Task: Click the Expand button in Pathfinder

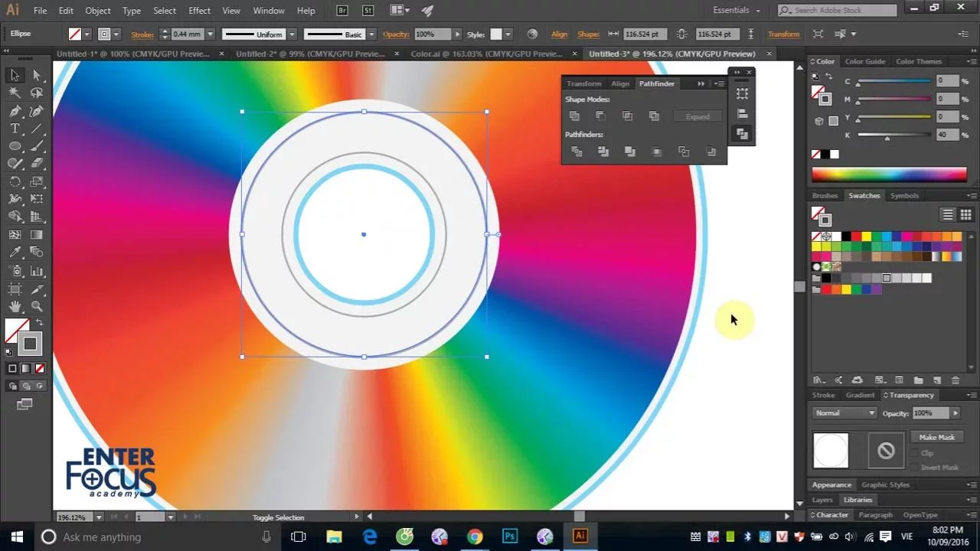Action: coord(697,116)
